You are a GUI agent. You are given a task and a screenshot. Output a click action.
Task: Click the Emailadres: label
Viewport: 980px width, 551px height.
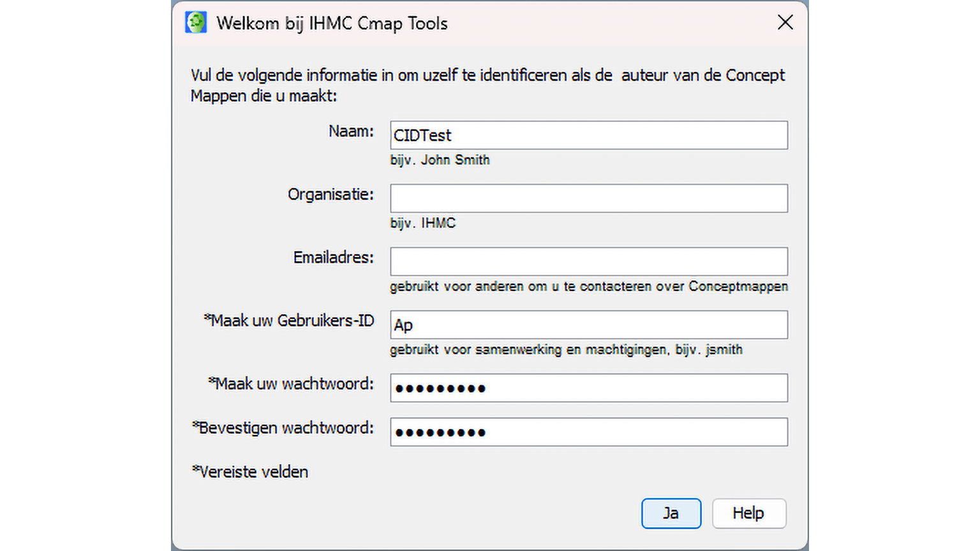(x=333, y=258)
